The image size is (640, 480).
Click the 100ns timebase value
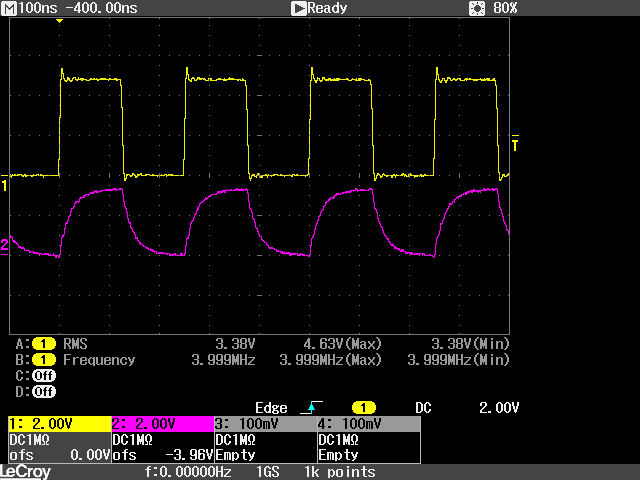pos(38,8)
